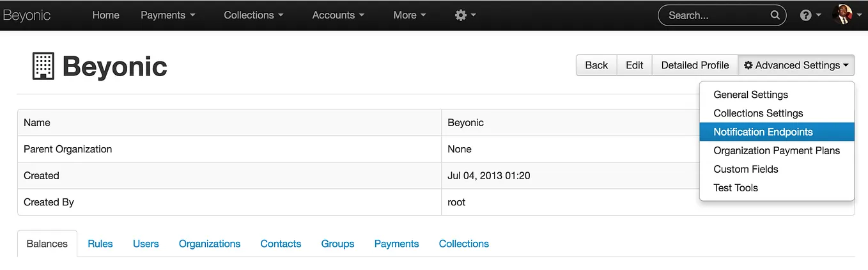
Task: Open the lower Collections tab
Action: point(464,244)
